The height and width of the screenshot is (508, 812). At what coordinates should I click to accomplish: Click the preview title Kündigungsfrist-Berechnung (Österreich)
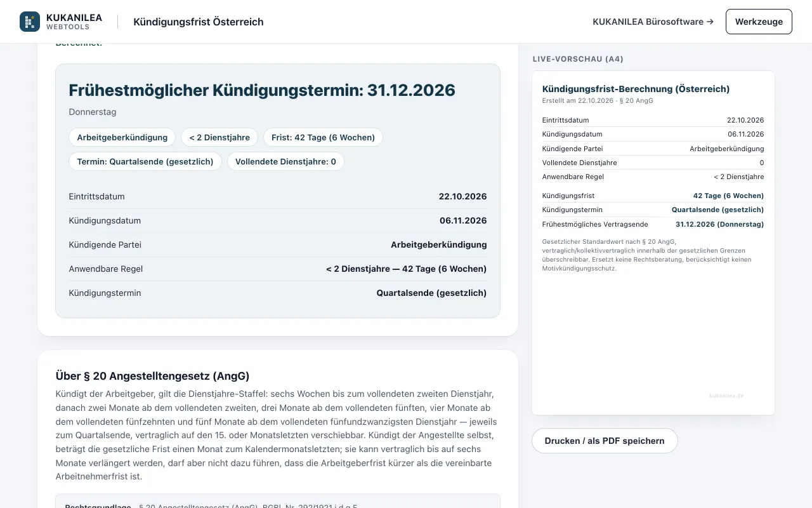click(636, 89)
